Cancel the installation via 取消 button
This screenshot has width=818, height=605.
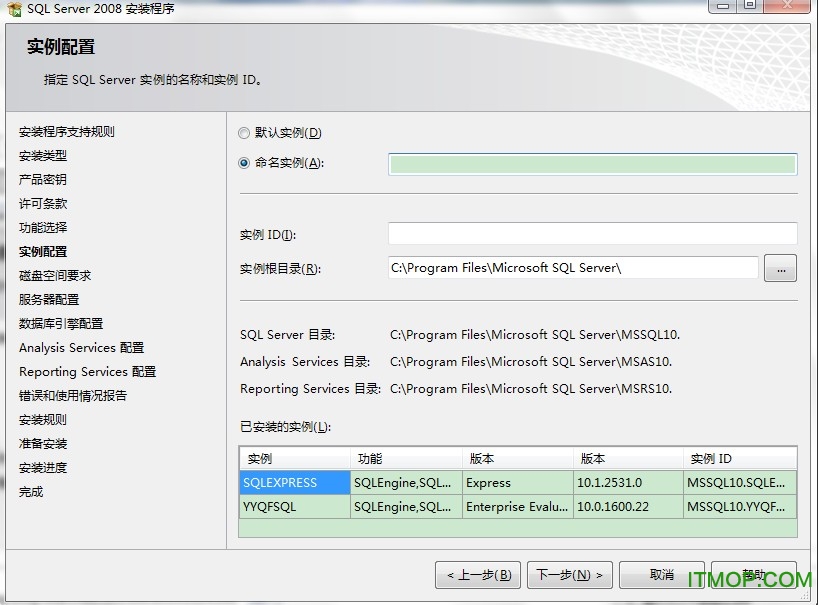[661, 574]
